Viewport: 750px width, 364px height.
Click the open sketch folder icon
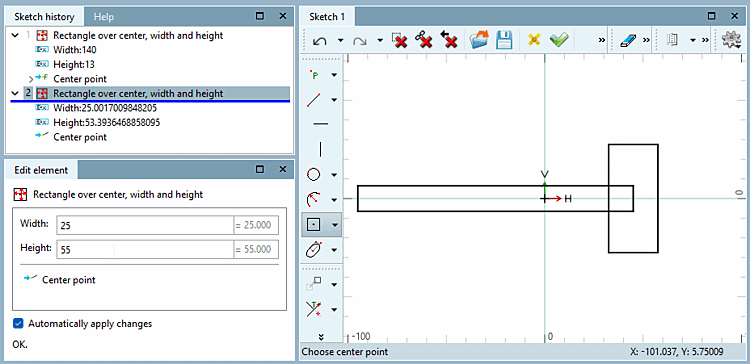479,40
